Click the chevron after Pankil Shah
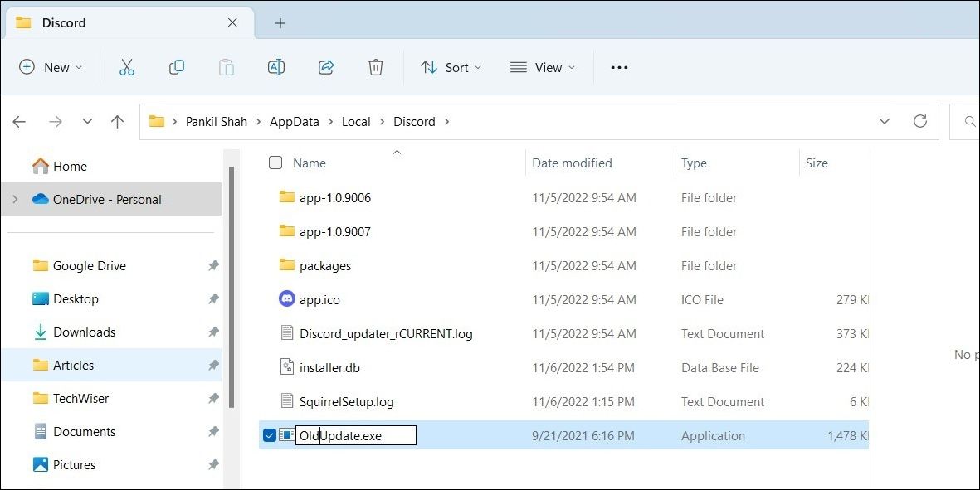 pos(259,122)
